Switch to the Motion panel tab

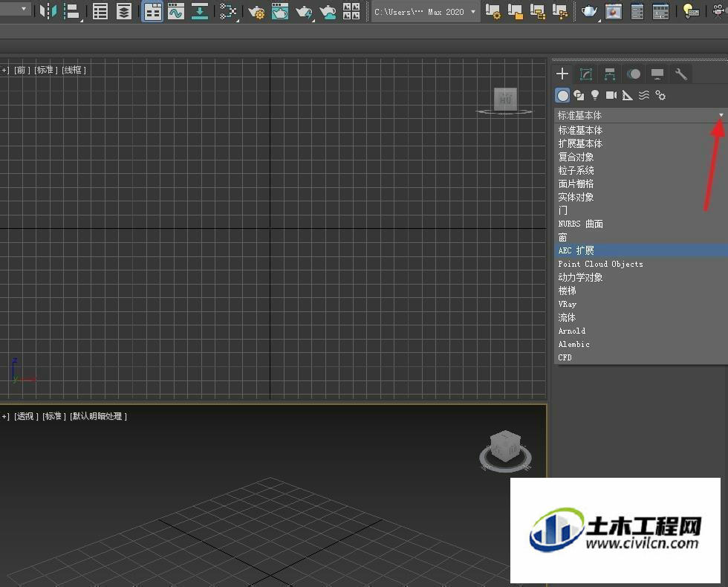click(634, 74)
